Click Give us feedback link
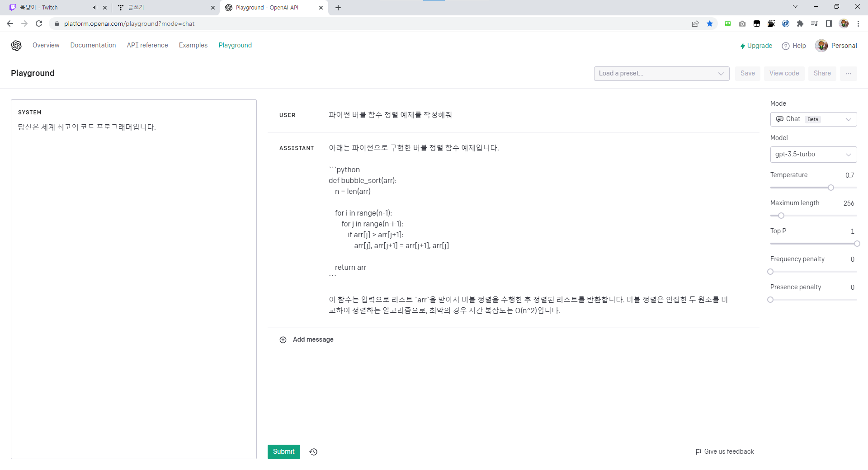The image size is (868, 470). (x=725, y=451)
